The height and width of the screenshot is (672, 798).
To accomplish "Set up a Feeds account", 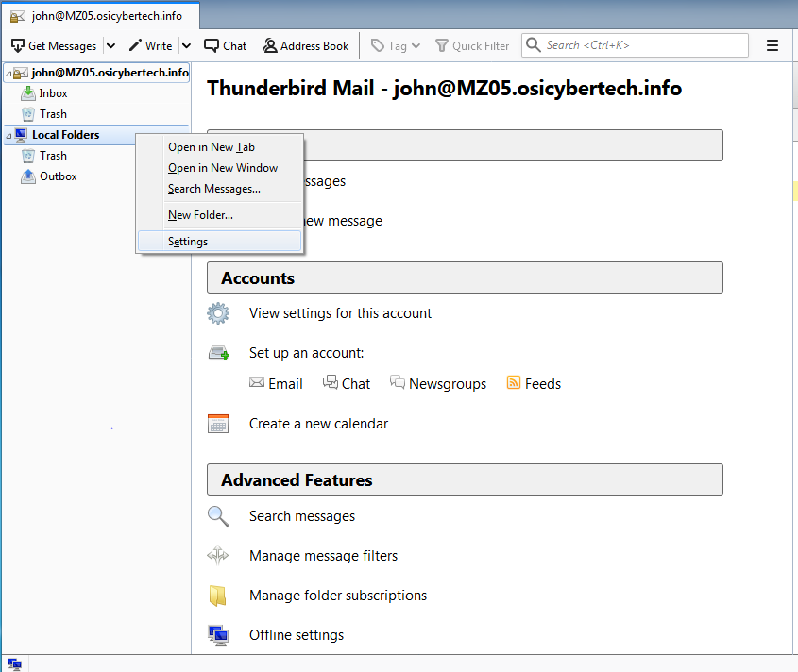I will tap(542, 383).
